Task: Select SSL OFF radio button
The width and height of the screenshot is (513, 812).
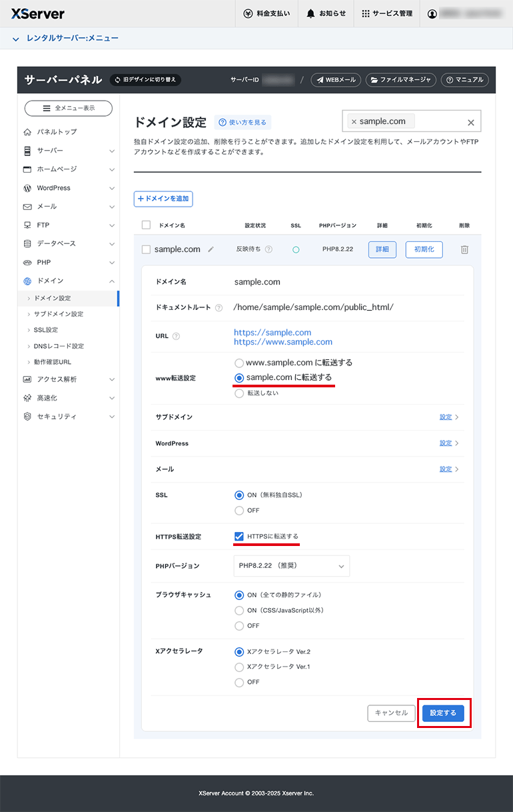Action: (x=239, y=511)
